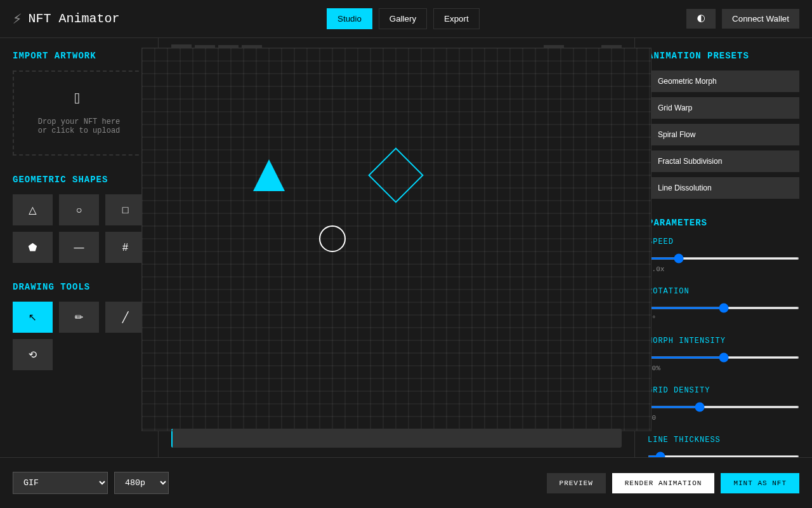The width and height of the screenshot is (812, 508).
Task: Select the triangle shape tool
Action: click(32, 210)
